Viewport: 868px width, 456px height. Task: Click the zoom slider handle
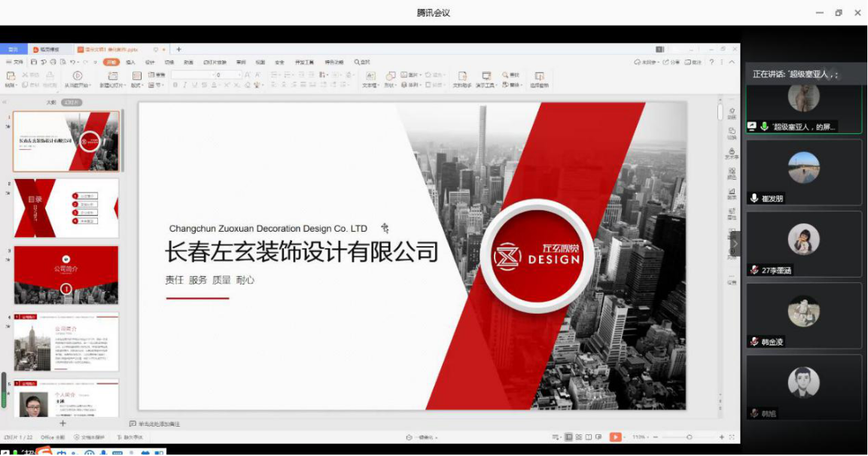click(x=689, y=437)
